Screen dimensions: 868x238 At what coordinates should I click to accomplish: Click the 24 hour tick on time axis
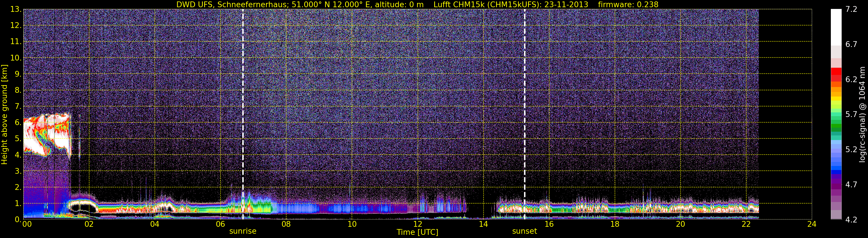pos(812,224)
